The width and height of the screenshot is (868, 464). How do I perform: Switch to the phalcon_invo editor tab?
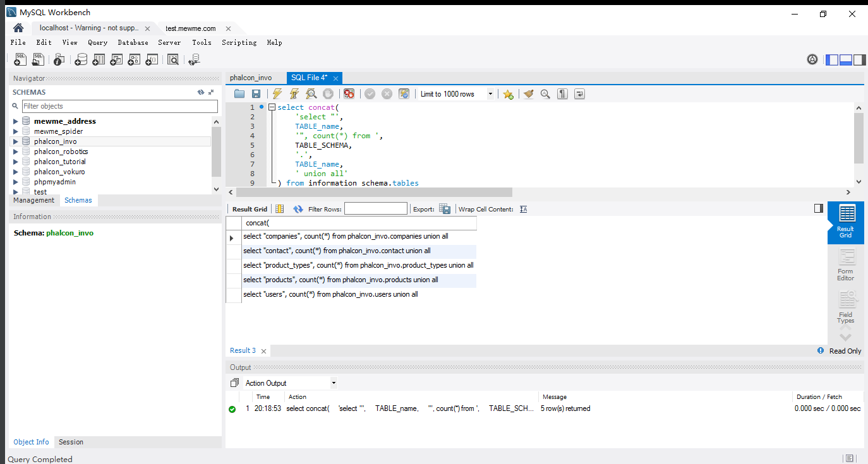pos(251,78)
